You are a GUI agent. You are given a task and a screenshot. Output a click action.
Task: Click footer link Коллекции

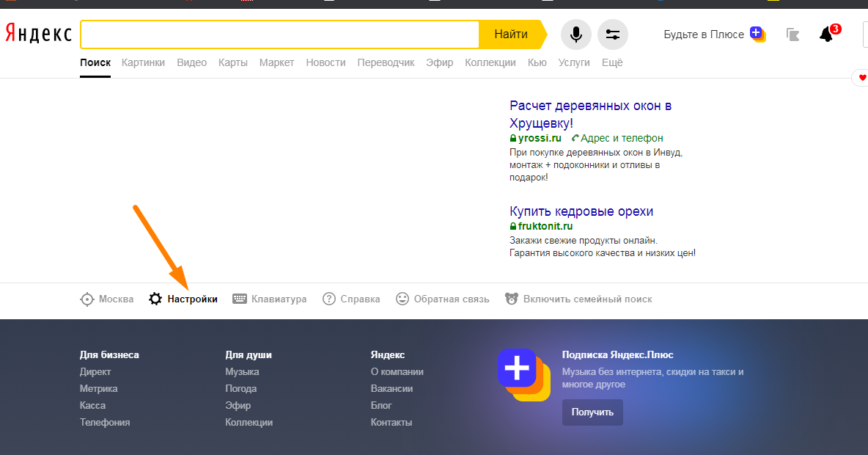pyautogui.click(x=249, y=422)
